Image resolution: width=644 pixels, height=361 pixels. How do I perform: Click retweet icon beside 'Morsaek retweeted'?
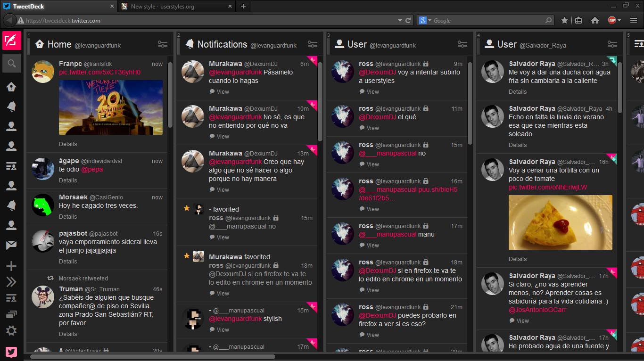50,278
